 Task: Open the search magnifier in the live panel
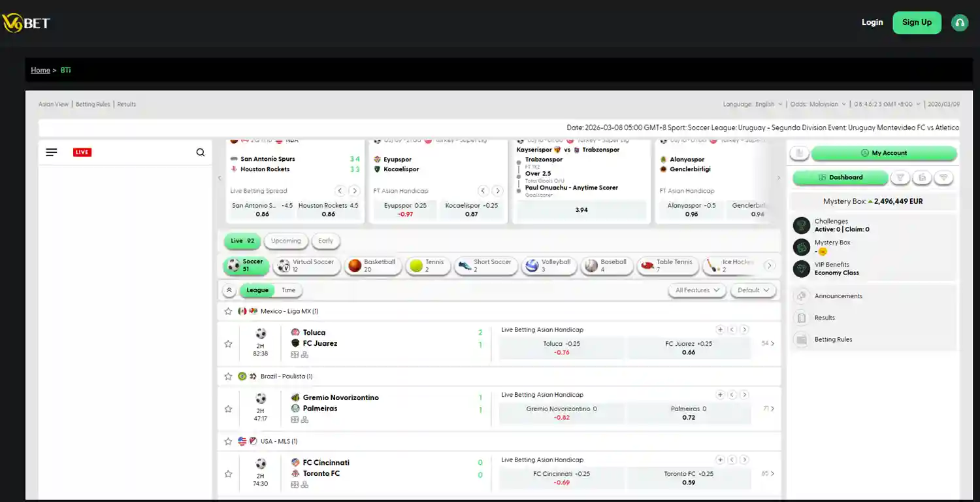tap(200, 152)
